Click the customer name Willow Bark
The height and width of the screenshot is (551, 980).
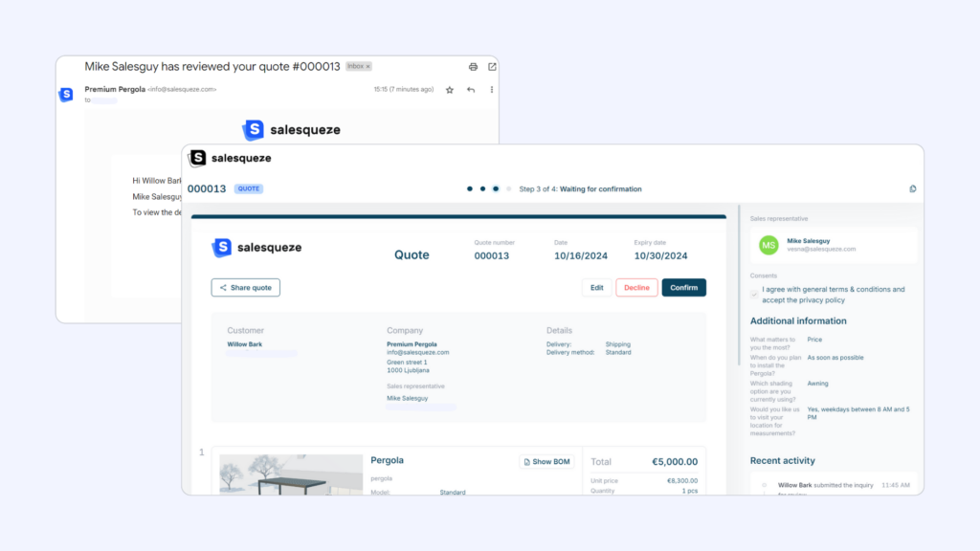244,344
